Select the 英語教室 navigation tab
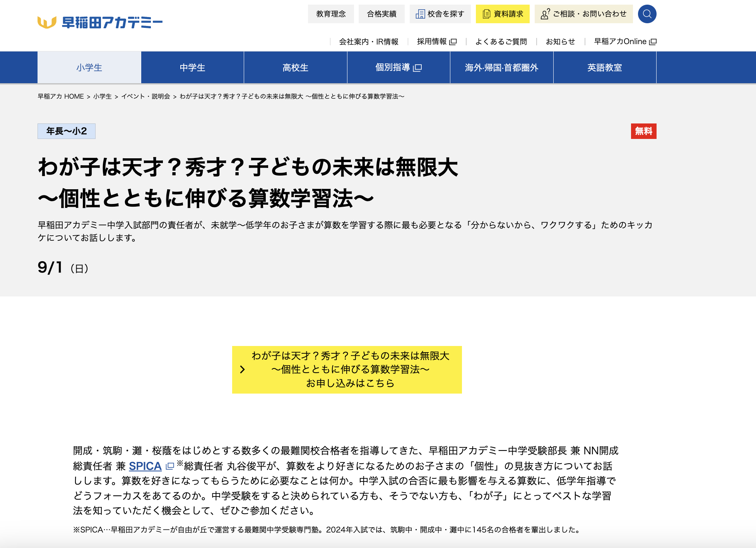The width and height of the screenshot is (756, 548). 605,67
